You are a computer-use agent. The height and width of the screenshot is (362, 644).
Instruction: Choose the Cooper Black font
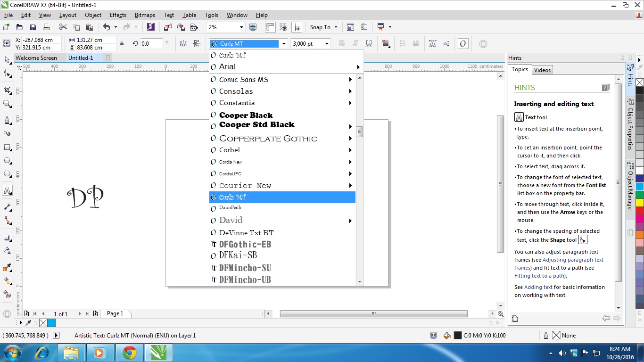coord(246,115)
